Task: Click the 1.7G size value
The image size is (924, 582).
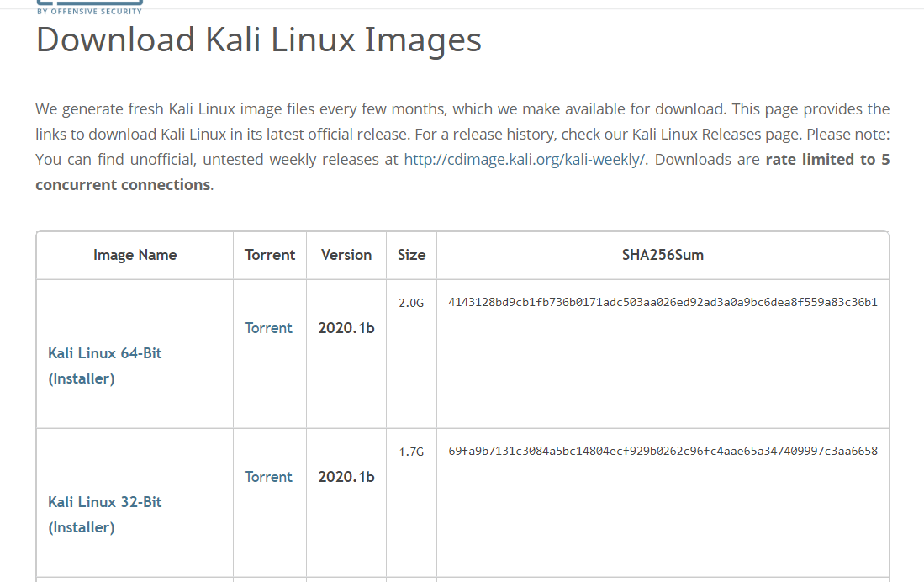Action: pyautogui.click(x=411, y=452)
